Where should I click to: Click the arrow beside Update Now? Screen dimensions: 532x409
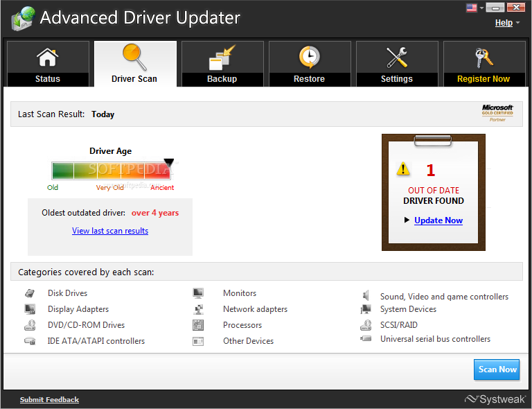pos(407,220)
